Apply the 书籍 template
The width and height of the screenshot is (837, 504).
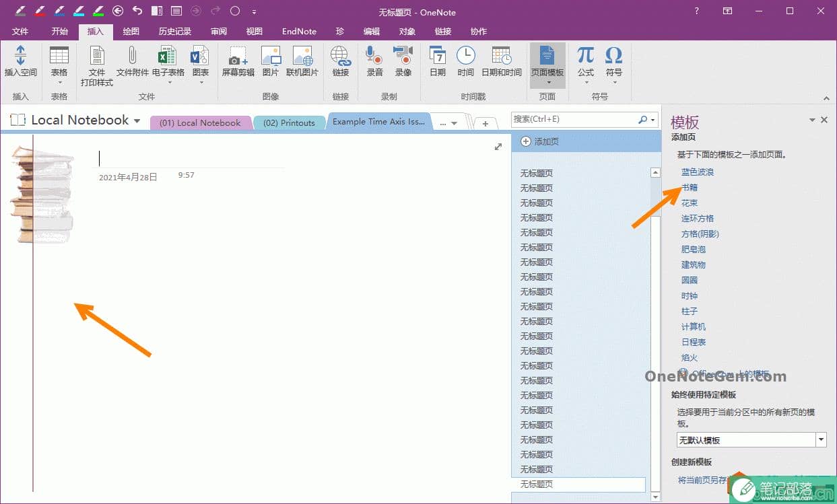[x=690, y=188]
